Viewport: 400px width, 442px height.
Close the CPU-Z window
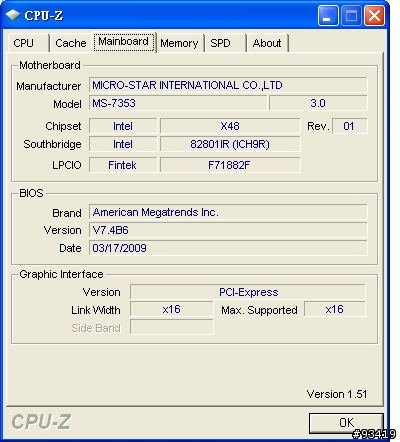[374, 15]
